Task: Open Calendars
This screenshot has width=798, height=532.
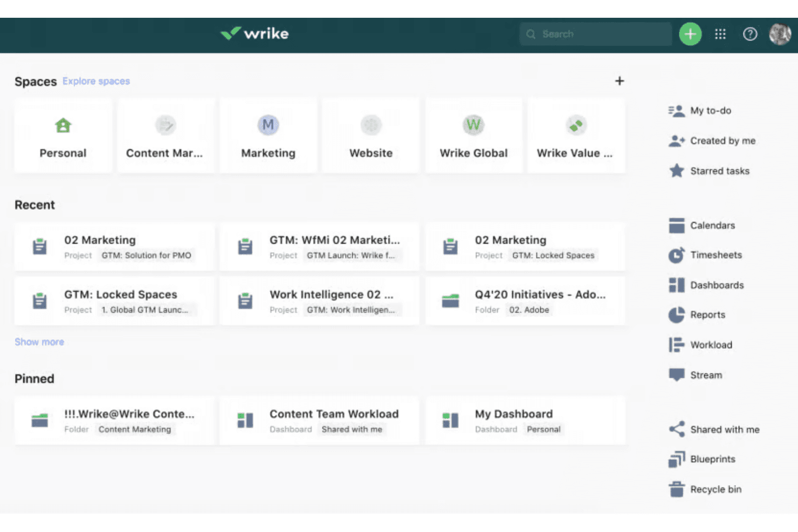Action: coord(701,225)
